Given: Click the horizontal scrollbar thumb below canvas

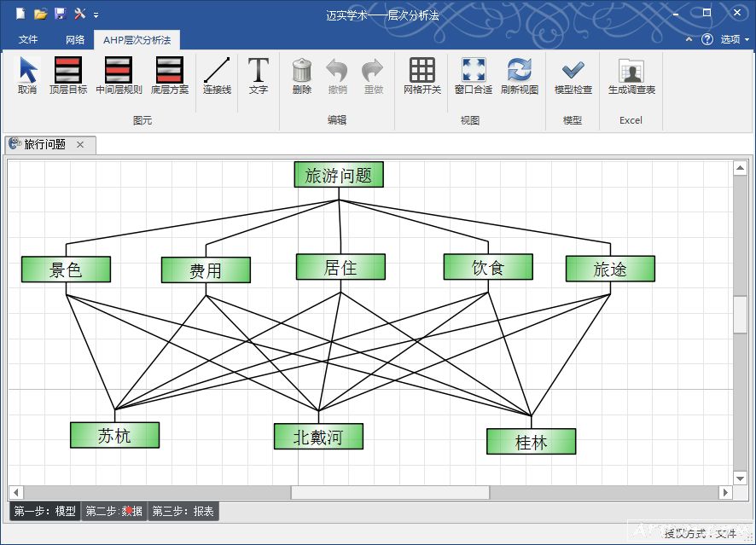Looking at the screenshot, I should pos(390,492).
